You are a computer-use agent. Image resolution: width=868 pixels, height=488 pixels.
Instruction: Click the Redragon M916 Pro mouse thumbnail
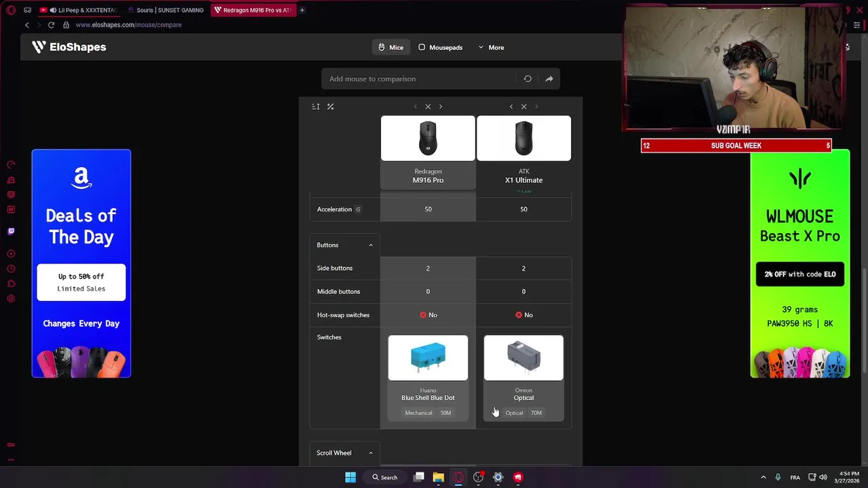coord(428,138)
